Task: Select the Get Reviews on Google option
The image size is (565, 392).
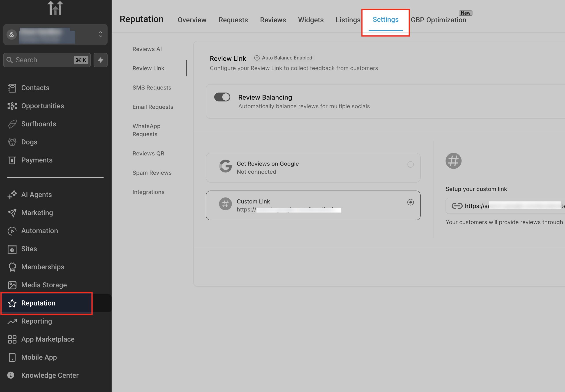Action: (410, 165)
